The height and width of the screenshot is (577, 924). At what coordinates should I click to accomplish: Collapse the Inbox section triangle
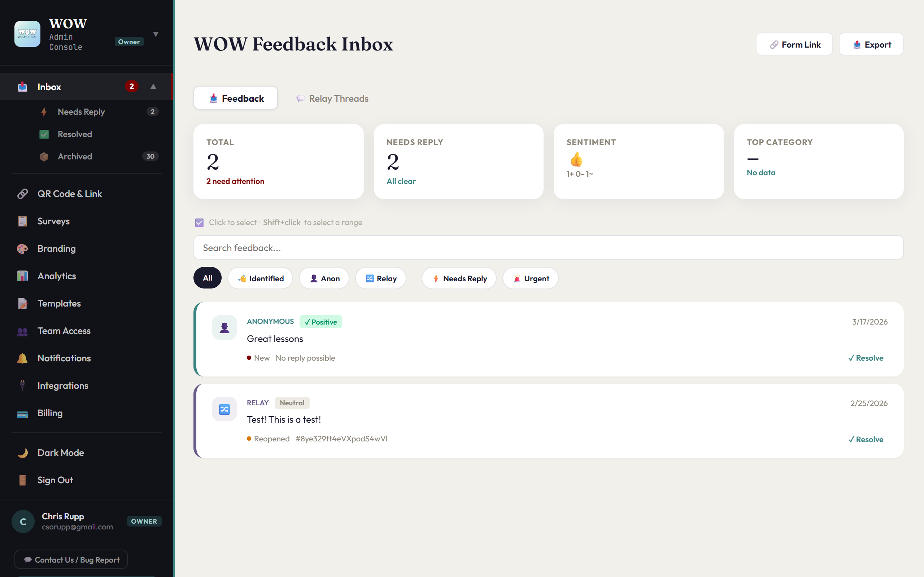click(x=153, y=86)
